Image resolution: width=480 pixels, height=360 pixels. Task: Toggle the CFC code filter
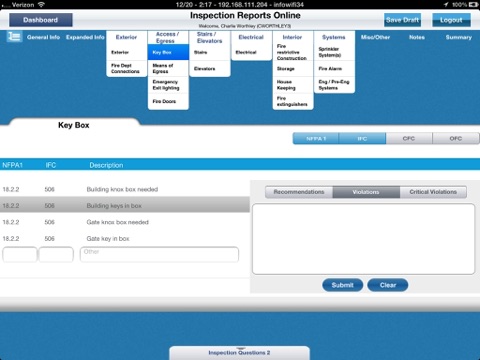coord(409,138)
